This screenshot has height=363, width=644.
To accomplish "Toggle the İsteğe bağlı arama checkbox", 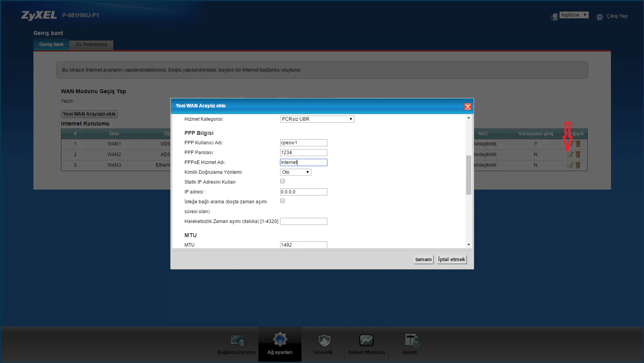I will pyautogui.click(x=282, y=201).
